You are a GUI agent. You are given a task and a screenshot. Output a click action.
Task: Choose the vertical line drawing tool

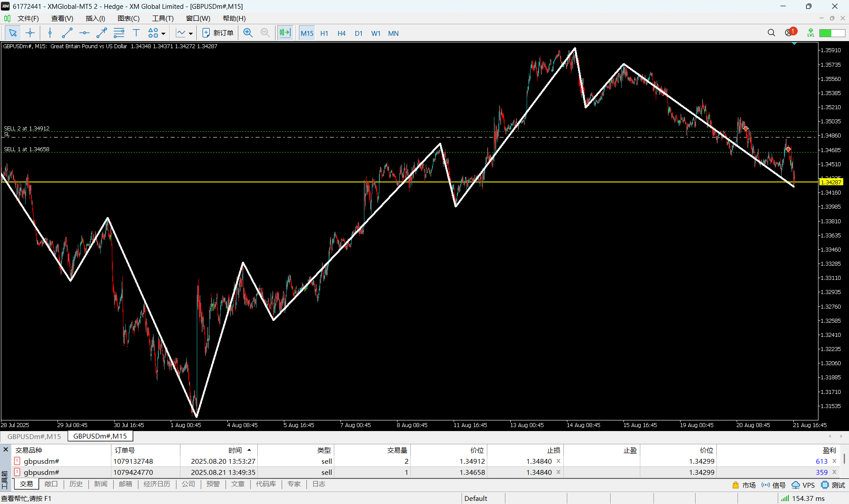point(50,33)
